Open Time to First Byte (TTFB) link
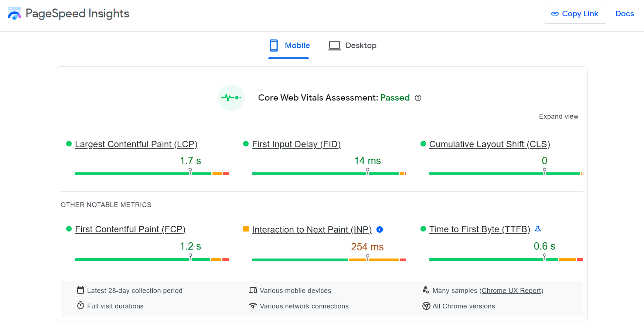This screenshot has width=644, height=331. (x=480, y=229)
